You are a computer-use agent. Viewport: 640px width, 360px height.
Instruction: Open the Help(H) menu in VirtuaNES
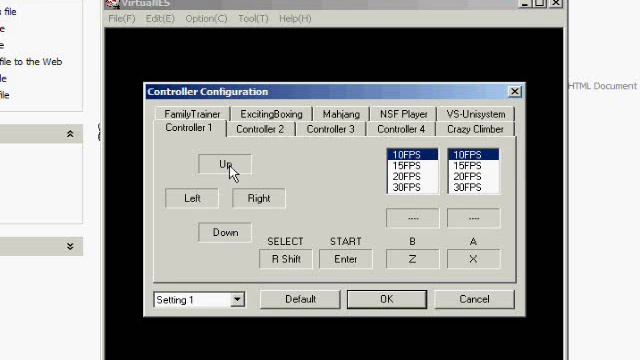coord(295,19)
